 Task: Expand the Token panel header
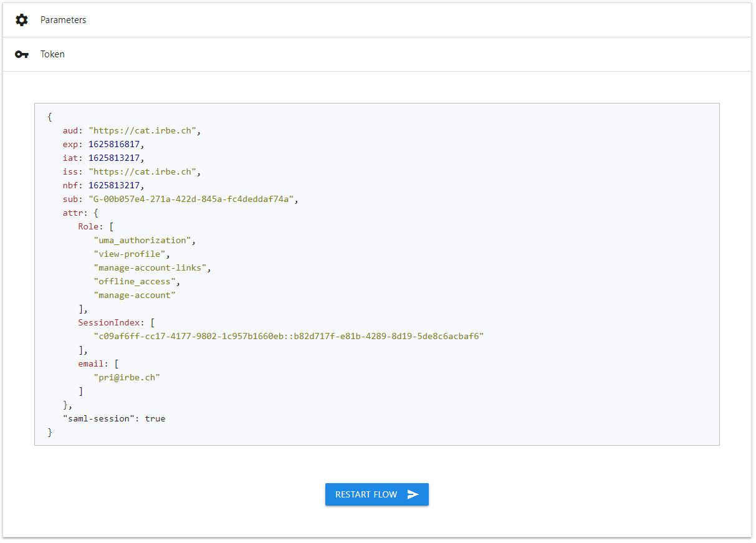tap(377, 54)
